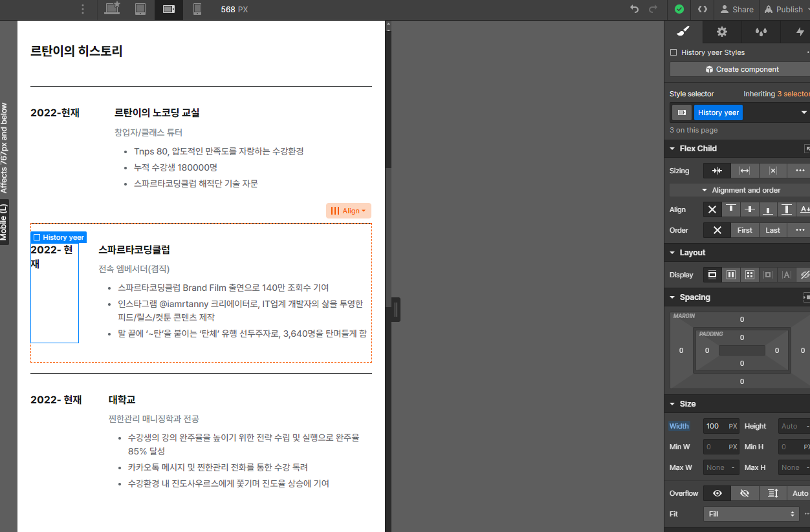The image size is (810, 532).
Task: Click the canvas width resize handle
Action: pos(396,310)
